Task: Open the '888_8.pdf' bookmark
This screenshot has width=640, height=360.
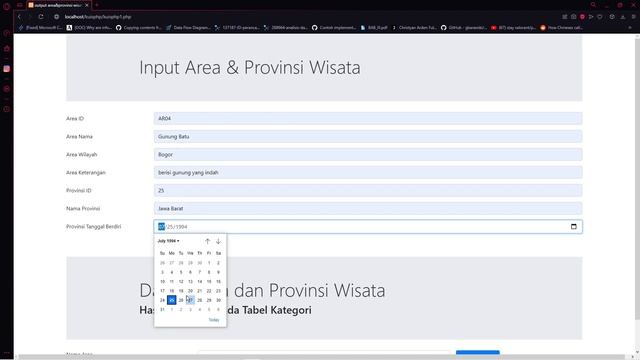Action: [374, 28]
